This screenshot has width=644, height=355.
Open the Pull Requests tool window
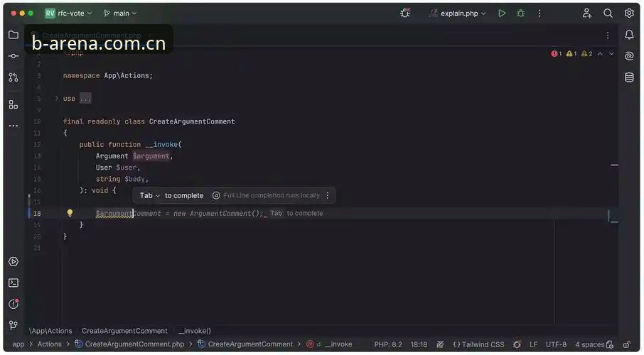tap(13, 77)
